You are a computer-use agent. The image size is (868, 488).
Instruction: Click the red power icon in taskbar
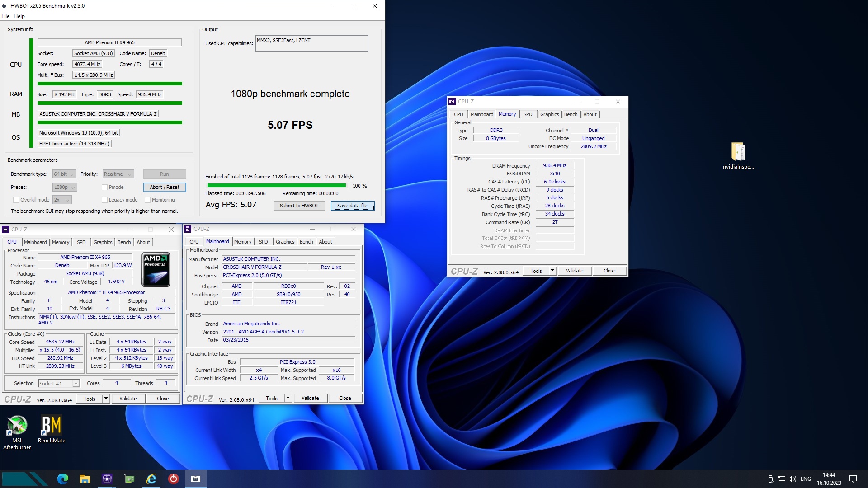174,479
